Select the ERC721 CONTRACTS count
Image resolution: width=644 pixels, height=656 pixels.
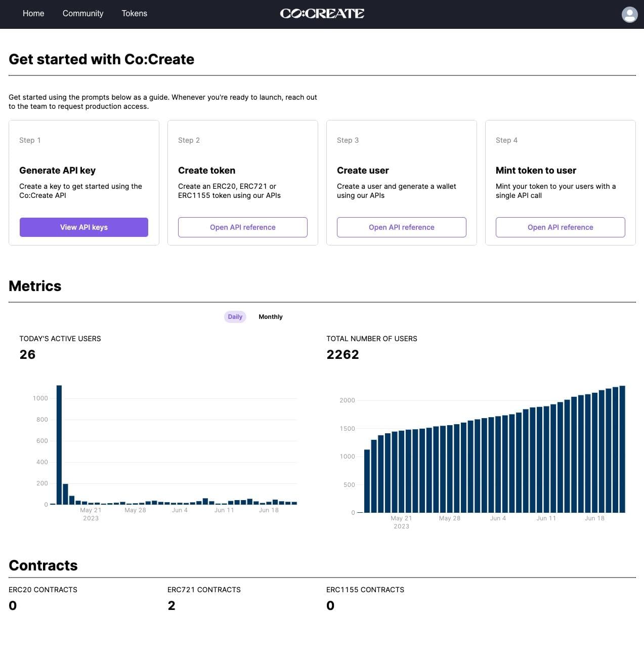[x=171, y=605]
